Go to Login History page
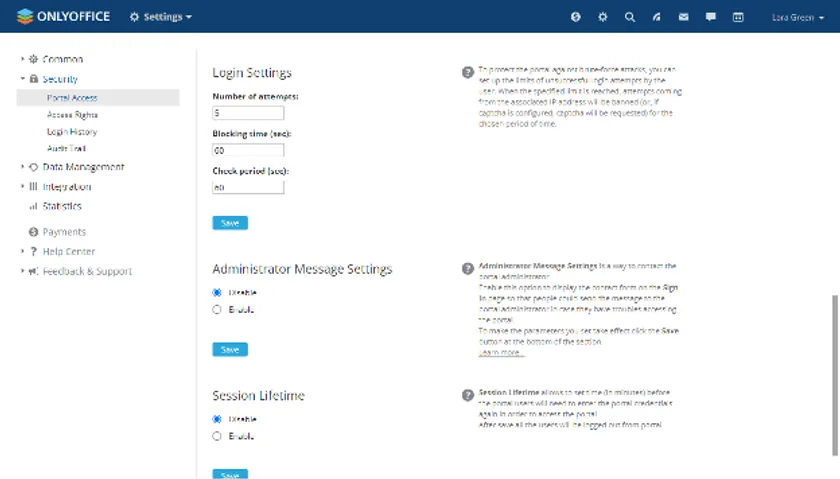Viewport: 840px width, 479px height. pos(72,131)
